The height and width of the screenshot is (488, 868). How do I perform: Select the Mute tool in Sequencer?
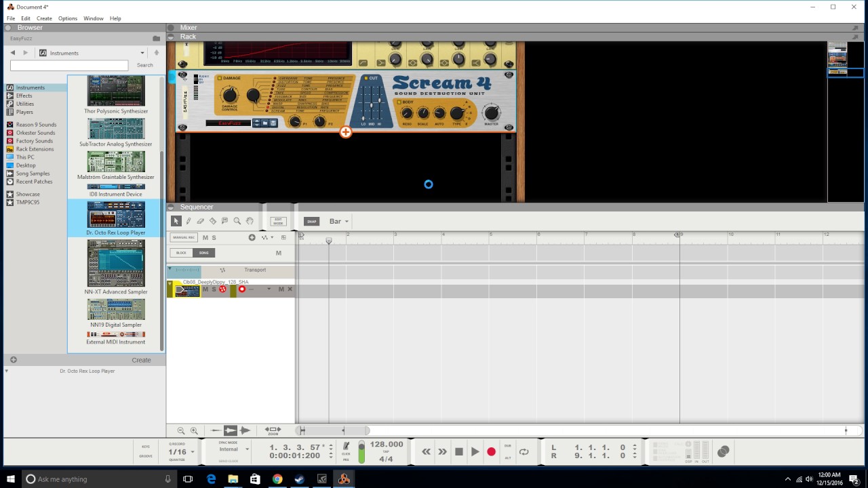pos(225,221)
